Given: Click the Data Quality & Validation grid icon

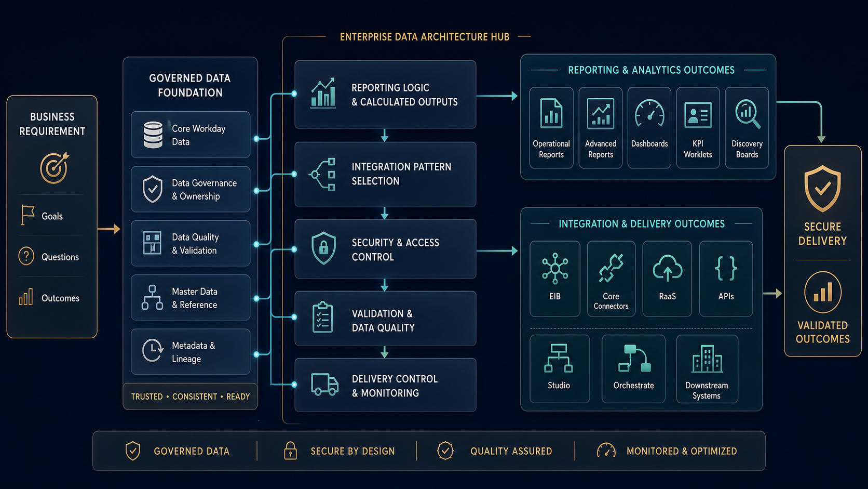Looking at the screenshot, I should click(152, 243).
